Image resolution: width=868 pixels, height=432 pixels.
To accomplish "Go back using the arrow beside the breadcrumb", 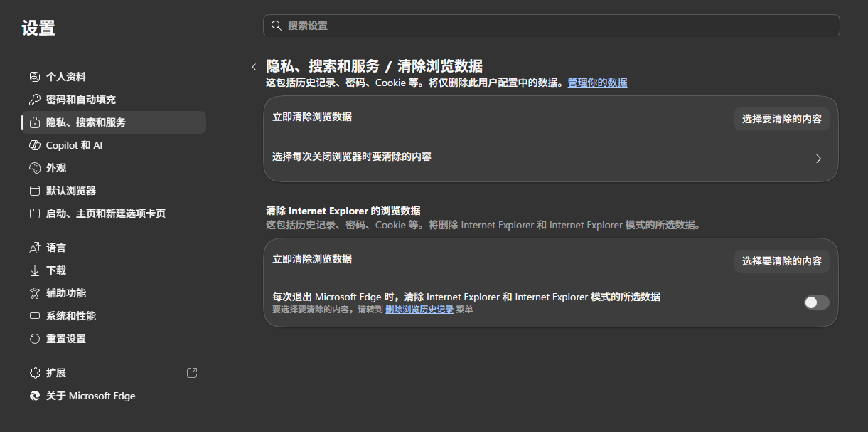I will [254, 67].
